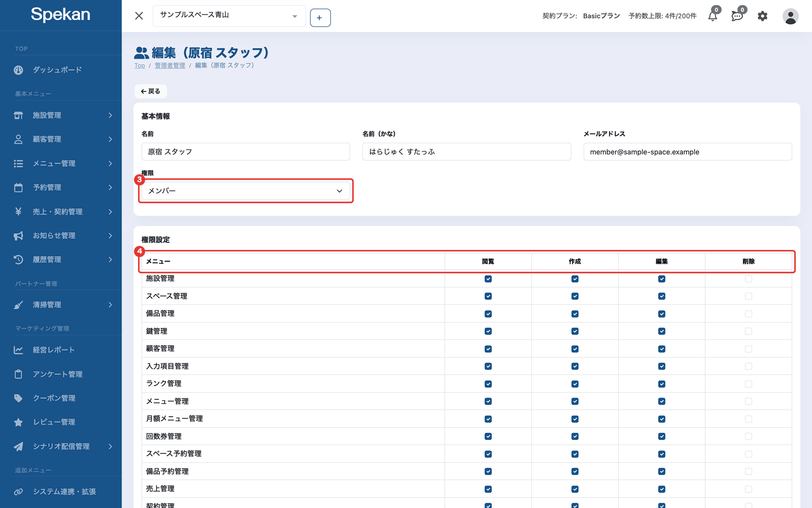Click the 予約管理 calendar icon
Viewport: 812px width, 508px height.
tap(18, 187)
